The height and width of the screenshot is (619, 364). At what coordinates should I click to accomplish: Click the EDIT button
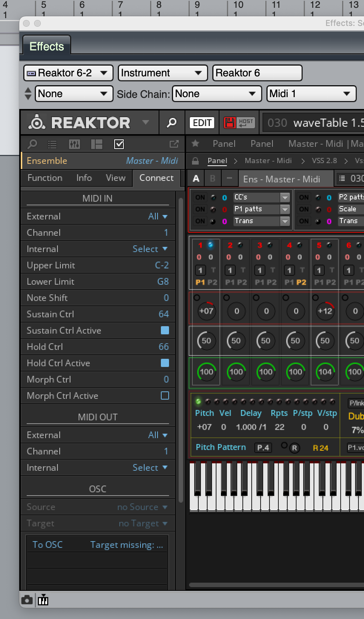click(202, 122)
